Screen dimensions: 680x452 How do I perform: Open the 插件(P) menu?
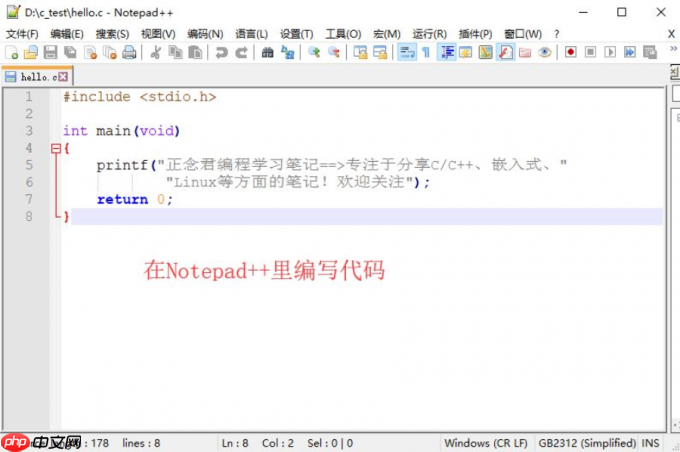[476, 34]
